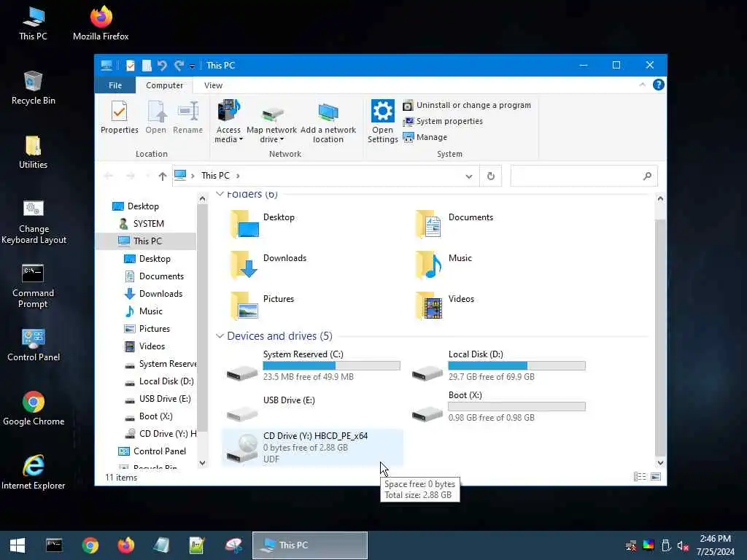The height and width of the screenshot is (560, 747).
Task: Open Windows Start menu
Action: tap(18, 545)
